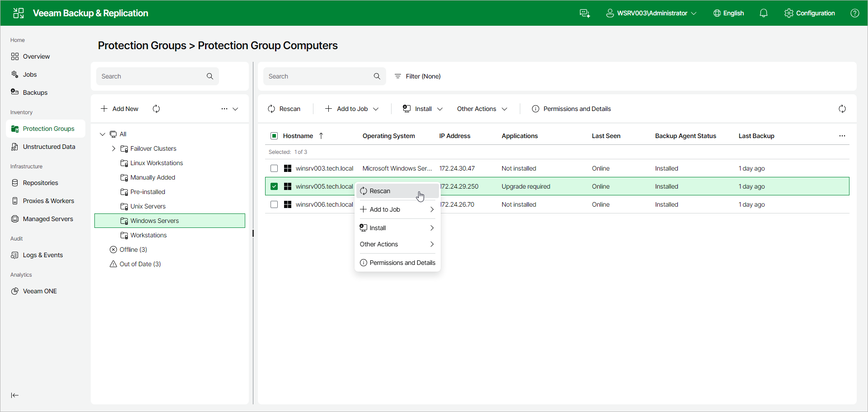Click the Protection Groups breadcrumb link
Viewport: 868px width, 412px height.
(x=142, y=46)
